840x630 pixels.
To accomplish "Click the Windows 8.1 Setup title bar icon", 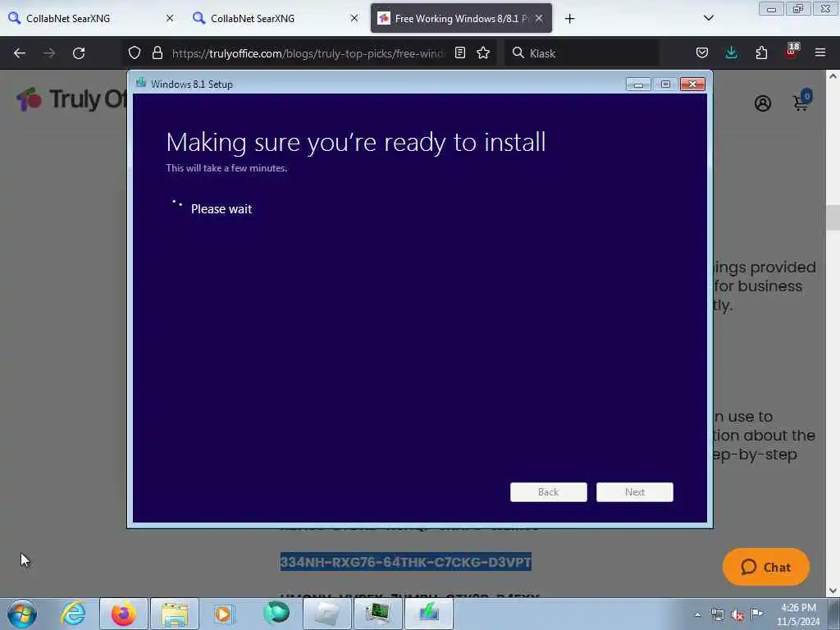I will (x=141, y=83).
